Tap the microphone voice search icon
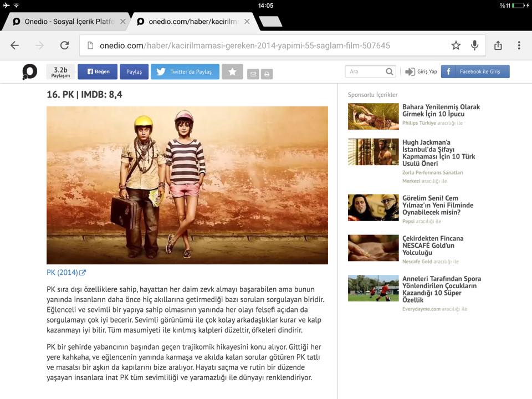 tap(475, 45)
